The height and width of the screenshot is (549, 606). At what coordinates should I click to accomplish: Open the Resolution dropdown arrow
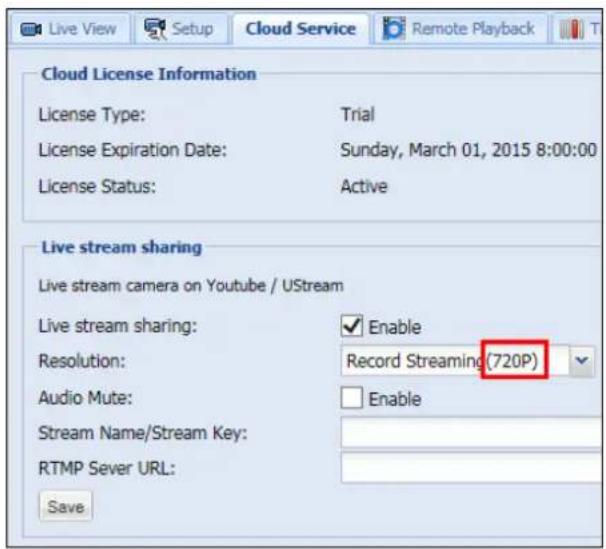tap(582, 361)
